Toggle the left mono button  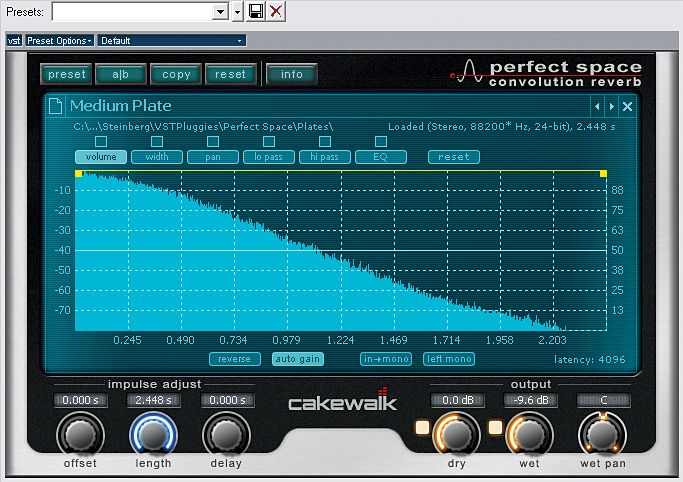449,359
